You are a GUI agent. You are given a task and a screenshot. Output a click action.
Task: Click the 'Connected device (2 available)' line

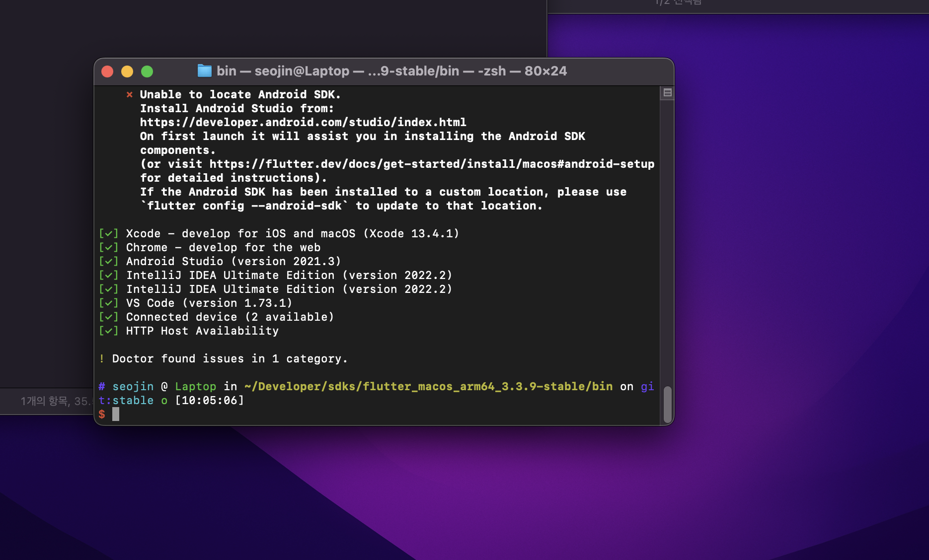click(x=230, y=317)
